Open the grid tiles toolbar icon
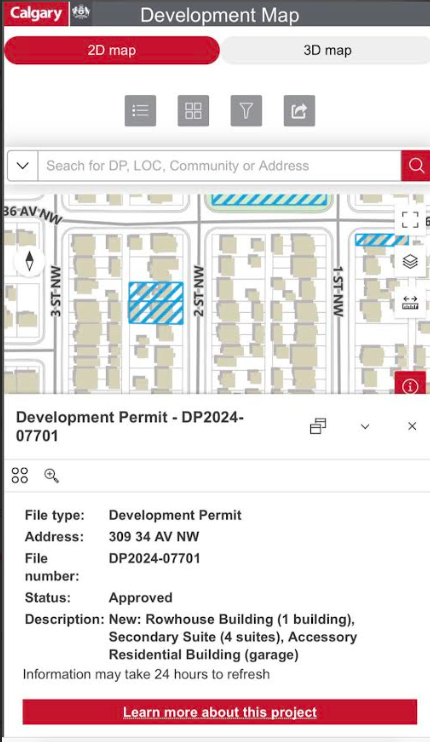430x742 pixels. pos(193,111)
